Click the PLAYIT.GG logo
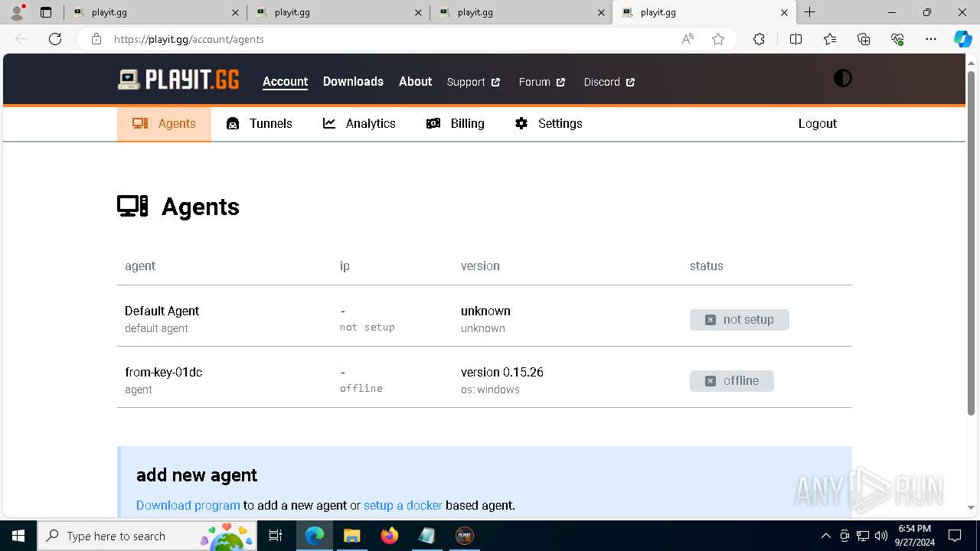Viewport: 980px width, 551px height. click(178, 80)
